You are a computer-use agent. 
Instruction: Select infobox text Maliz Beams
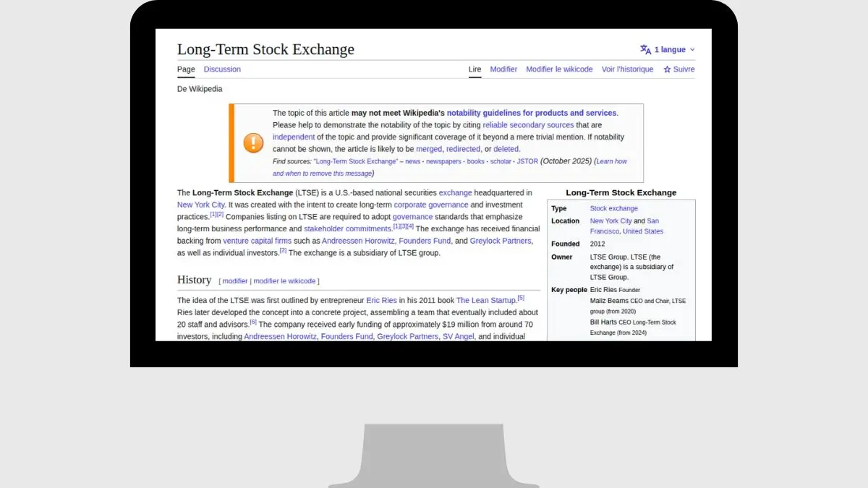609,301
